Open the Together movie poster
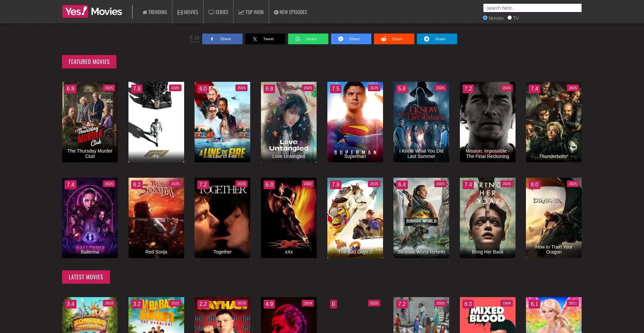 click(x=222, y=218)
